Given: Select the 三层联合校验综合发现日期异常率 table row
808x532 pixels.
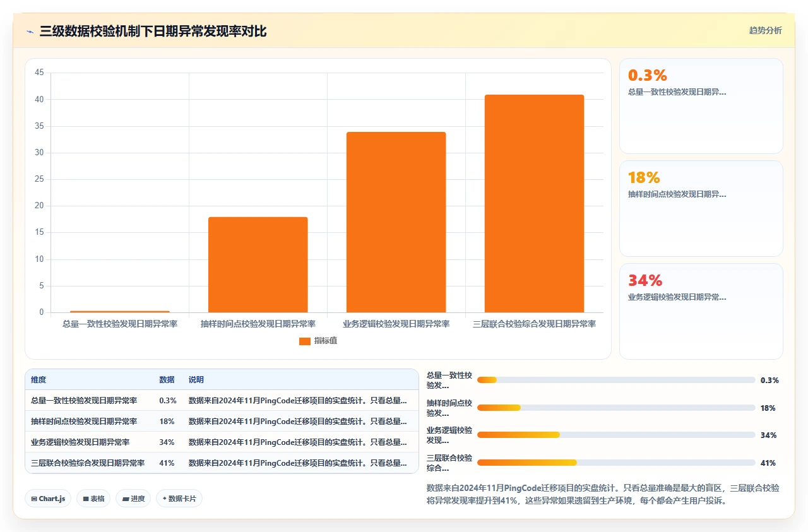Looking at the screenshot, I should (222, 463).
